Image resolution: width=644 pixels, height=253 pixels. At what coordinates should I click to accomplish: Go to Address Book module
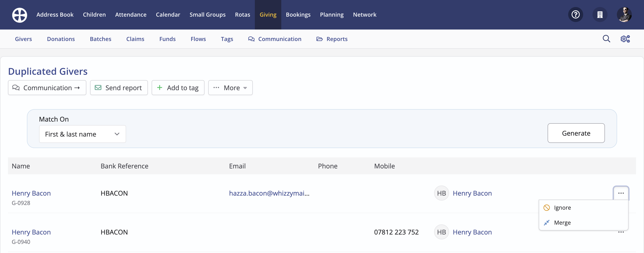(x=55, y=15)
